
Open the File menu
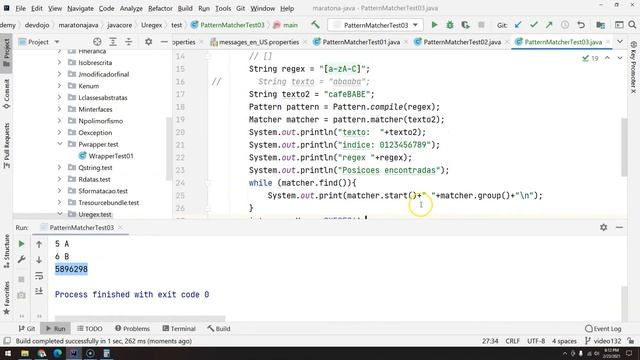point(20,8)
